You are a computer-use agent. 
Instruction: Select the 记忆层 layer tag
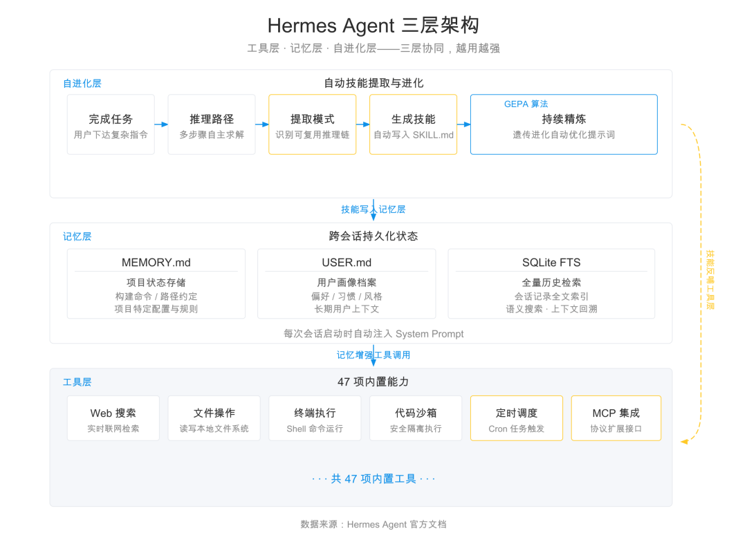77,236
